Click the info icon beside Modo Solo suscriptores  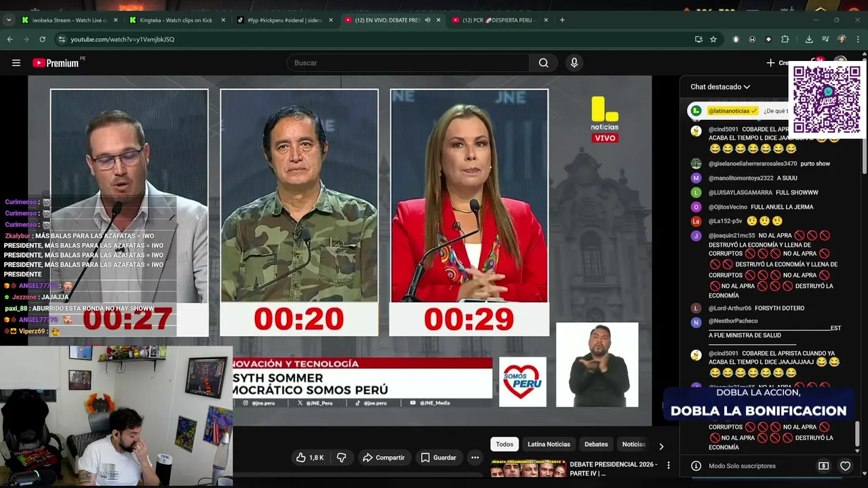pos(696,466)
